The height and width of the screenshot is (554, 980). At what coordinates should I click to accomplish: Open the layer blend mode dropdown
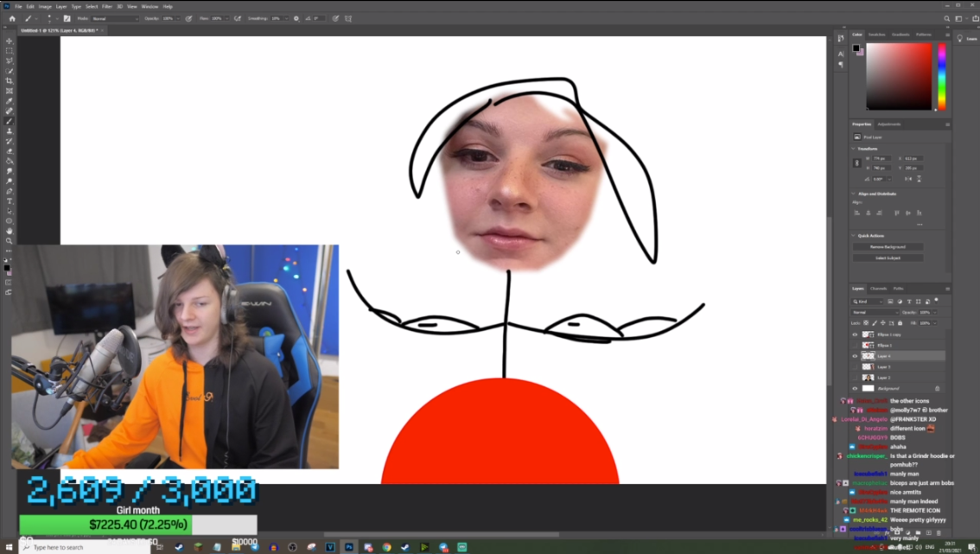[x=875, y=312]
